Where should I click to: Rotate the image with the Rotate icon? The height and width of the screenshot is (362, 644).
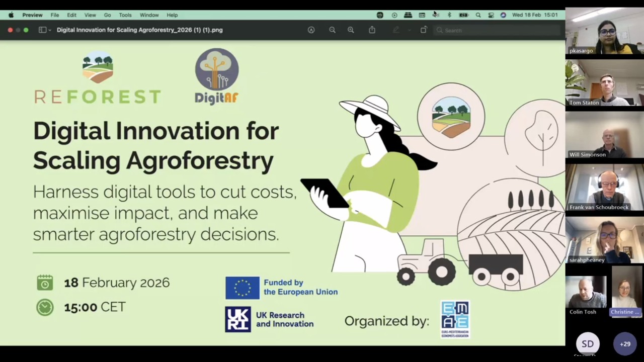[x=423, y=30]
